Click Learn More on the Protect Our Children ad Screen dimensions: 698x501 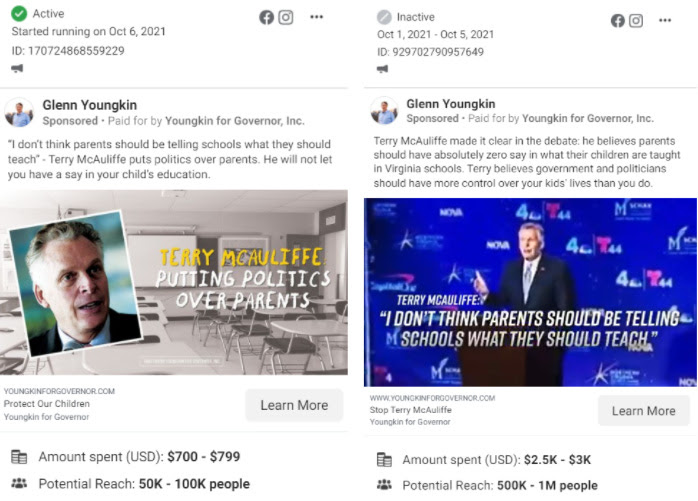(x=294, y=405)
